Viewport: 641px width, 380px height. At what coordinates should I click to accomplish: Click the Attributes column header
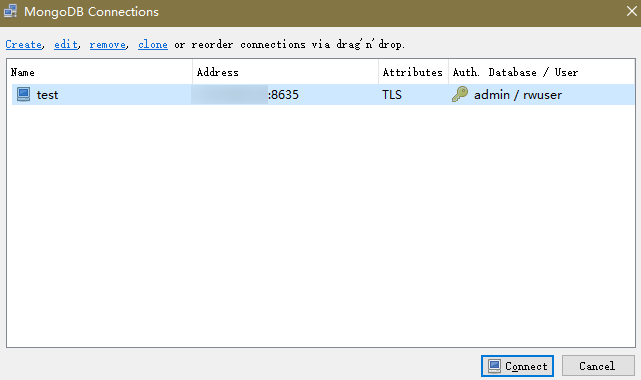pyautogui.click(x=413, y=72)
